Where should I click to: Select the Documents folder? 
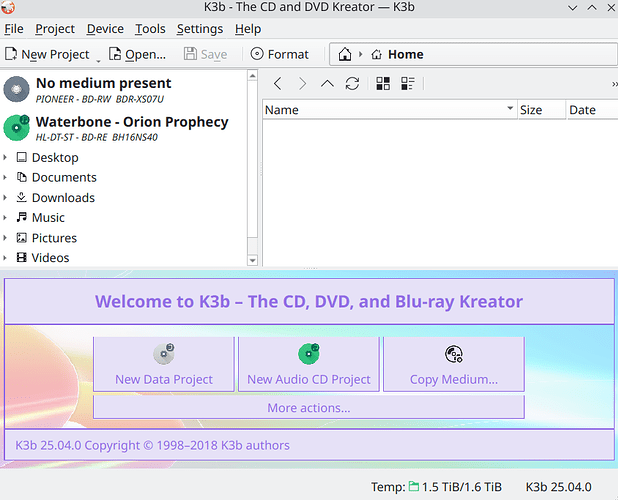pyautogui.click(x=56, y=177)
